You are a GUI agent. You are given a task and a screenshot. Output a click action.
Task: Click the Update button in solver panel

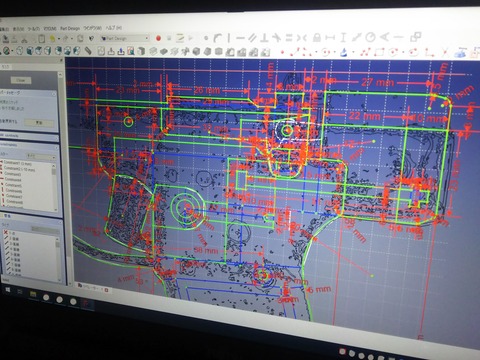pos(39,123)
